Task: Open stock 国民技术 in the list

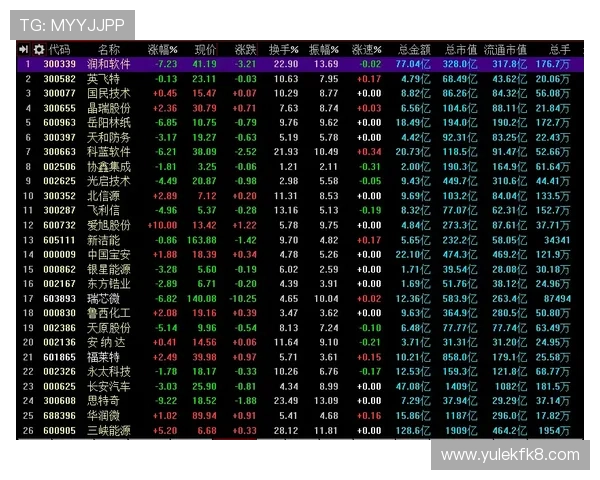Action: coord(108,93)
